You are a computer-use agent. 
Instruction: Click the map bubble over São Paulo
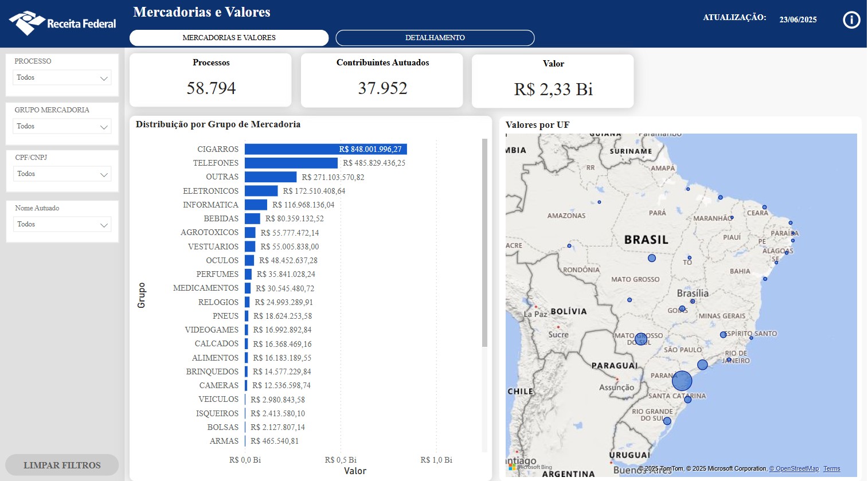click(x=702, y=365)
